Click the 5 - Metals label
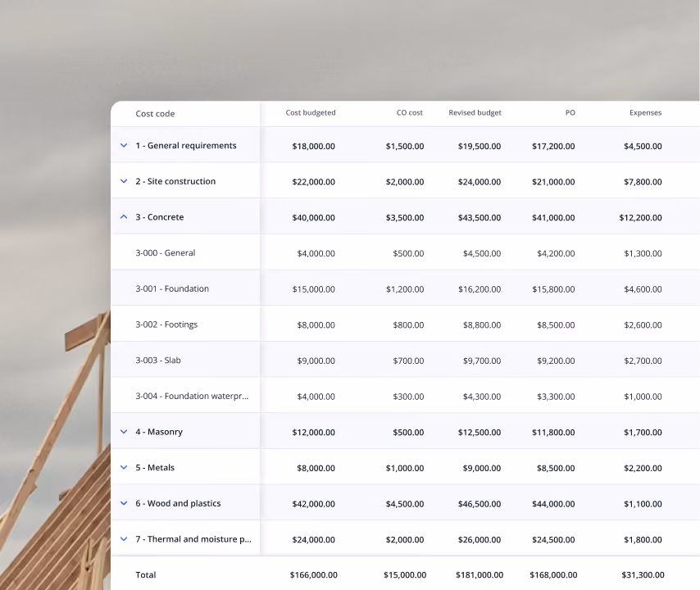 coord(155,467)
